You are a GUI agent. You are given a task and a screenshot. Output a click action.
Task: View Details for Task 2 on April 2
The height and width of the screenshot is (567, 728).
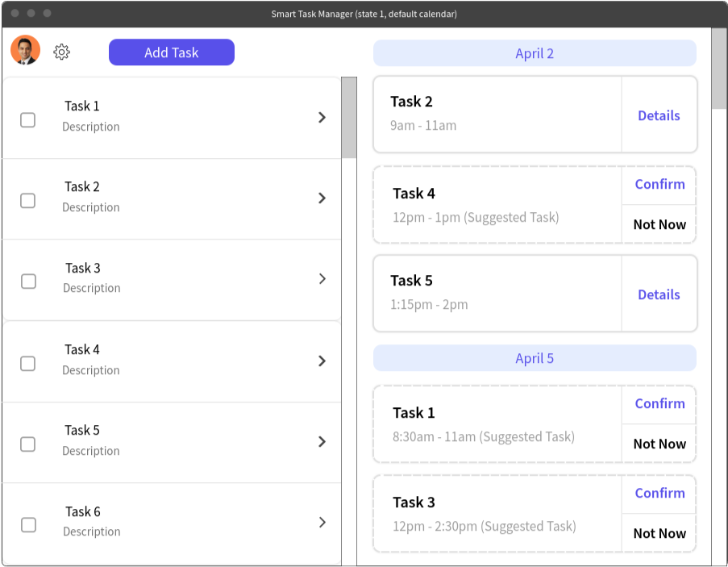coord(659,115)
